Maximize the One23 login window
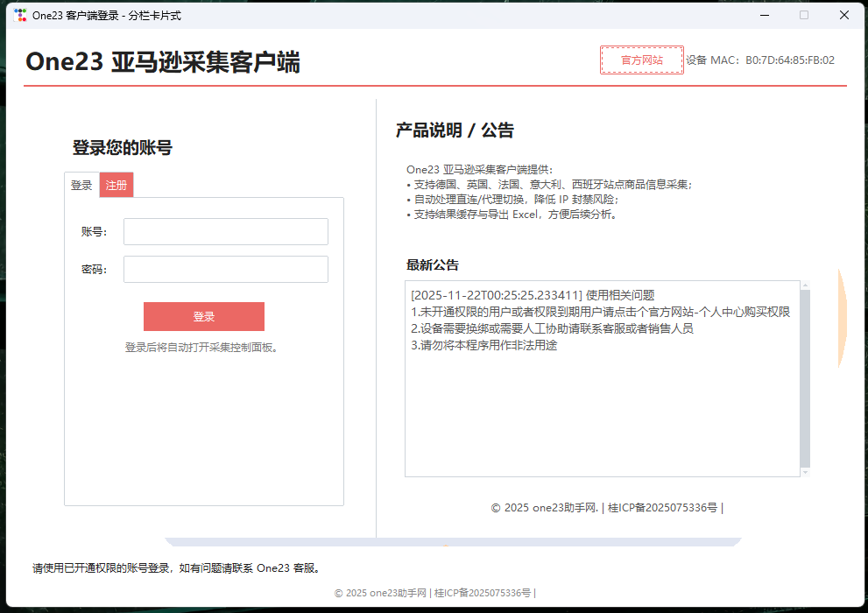868x613 pixels. [x=803, y=15]
